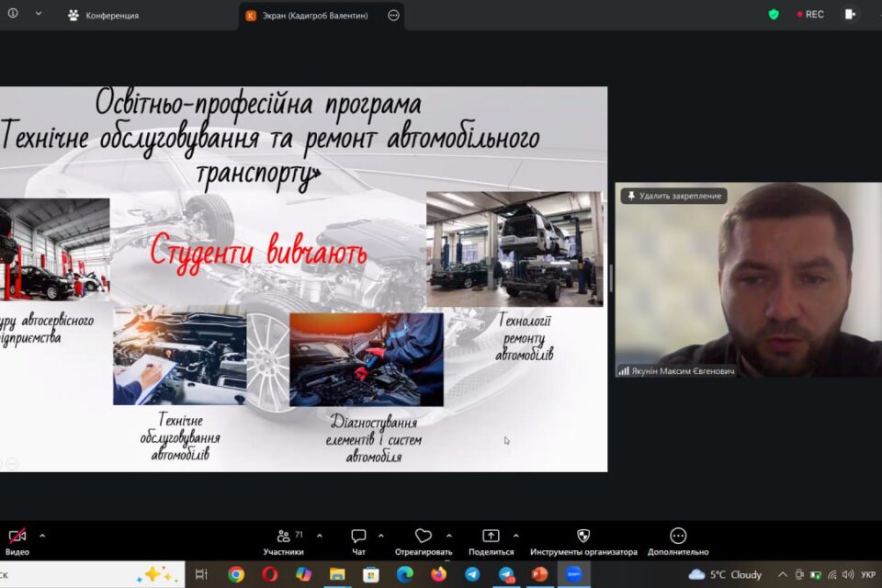The height and width of the screenshot is (588, 882).
Task: Open File Explorer from the taskbar
Action: coord(337,574)
